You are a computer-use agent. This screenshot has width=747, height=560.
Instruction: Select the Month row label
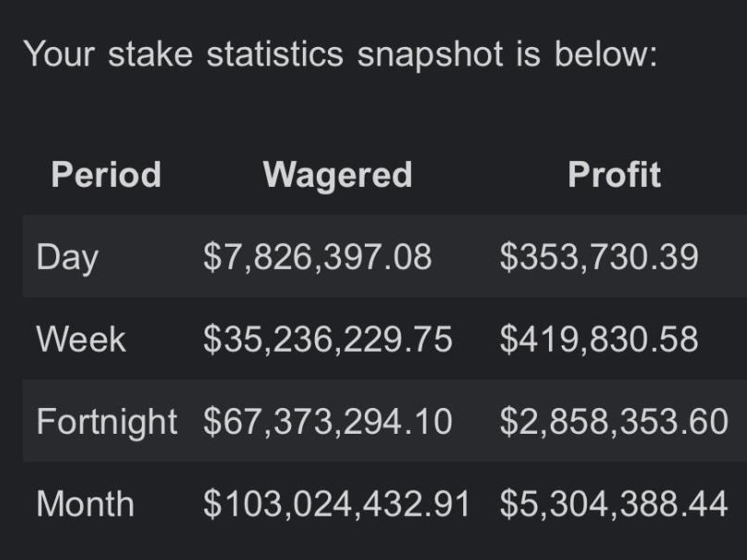(86, 504)
